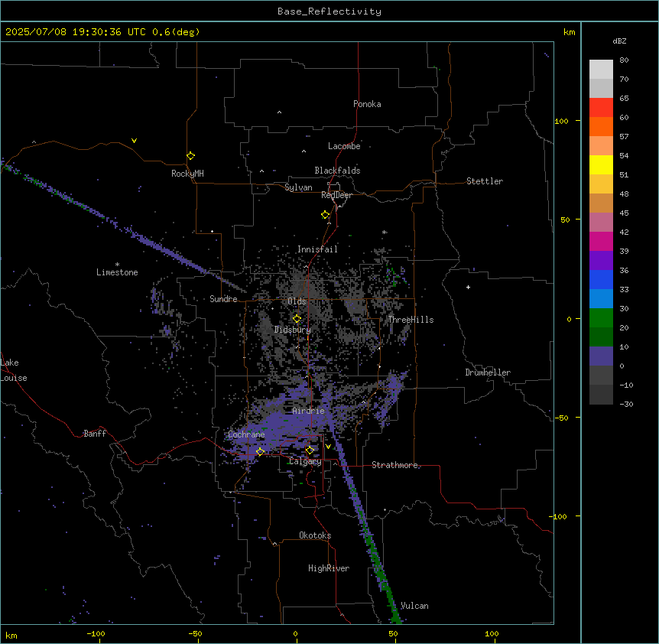Click the yellow marker beside RockyMH
Viewport: 659px width, 644px height.
(190, 155)
